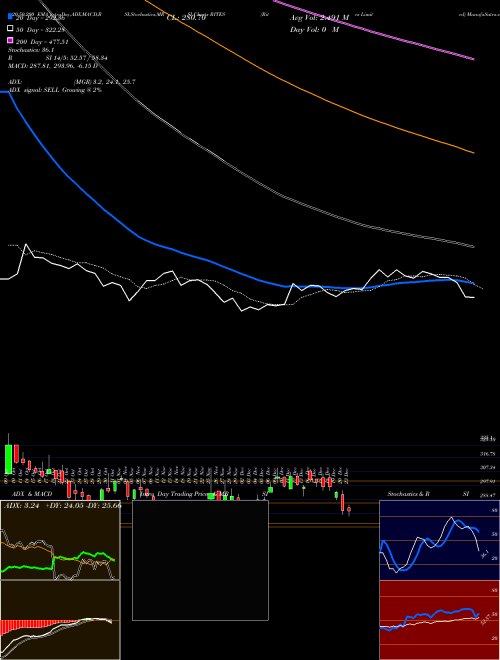
Task: Click the 'CL' closing price text
Action: tap(186, 18)
